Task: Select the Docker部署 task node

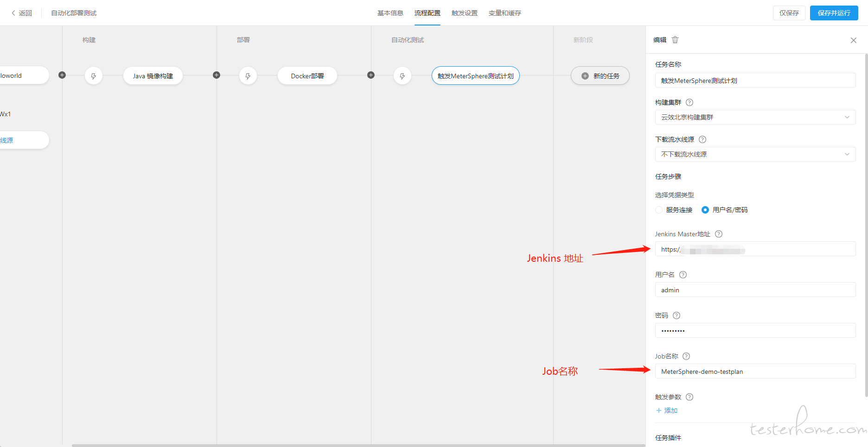Action: (307, 76)
